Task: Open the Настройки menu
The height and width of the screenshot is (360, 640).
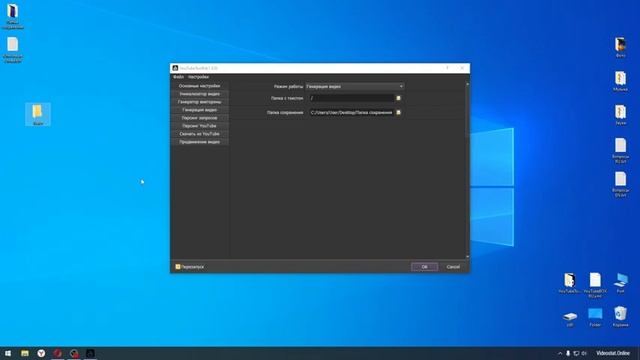Action: pos(198,77)
